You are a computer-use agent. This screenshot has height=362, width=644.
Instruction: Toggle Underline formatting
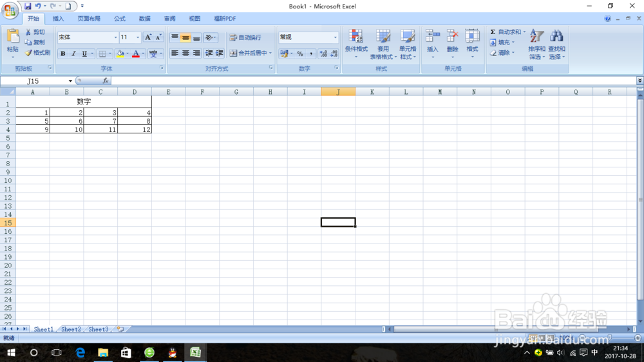click(x=84, y=53)
